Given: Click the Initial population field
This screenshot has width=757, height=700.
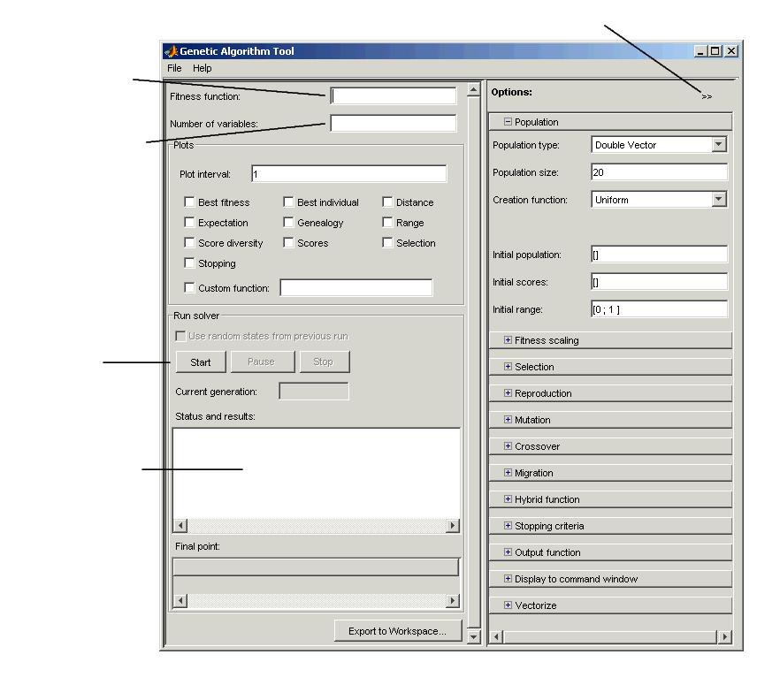Looking at the screenshot, I should (x=659, y=255).
